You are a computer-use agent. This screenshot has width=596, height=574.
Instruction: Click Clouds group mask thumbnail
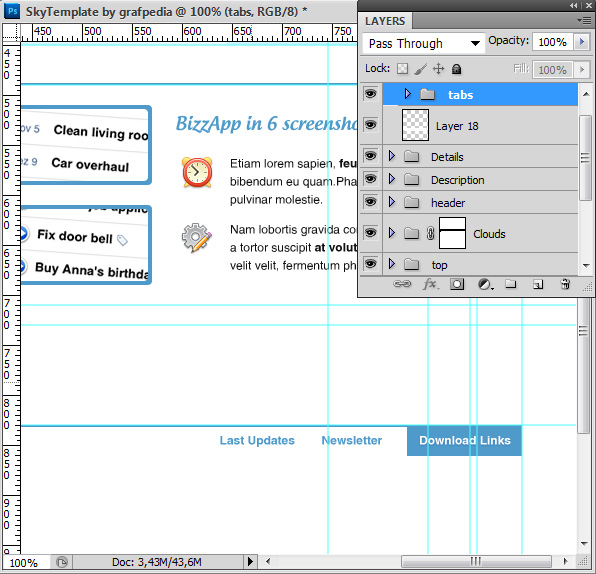(x=452, y=233)
